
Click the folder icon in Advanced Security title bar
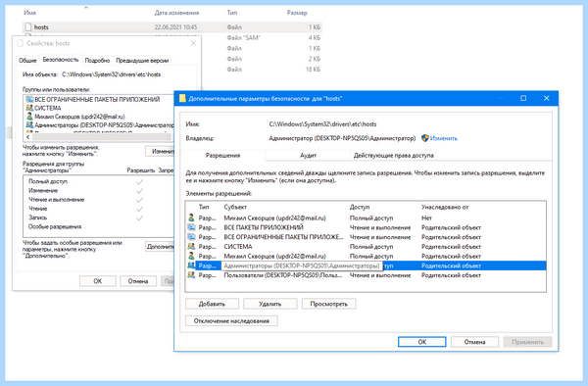pyautogui.click(x=182, y=99)
